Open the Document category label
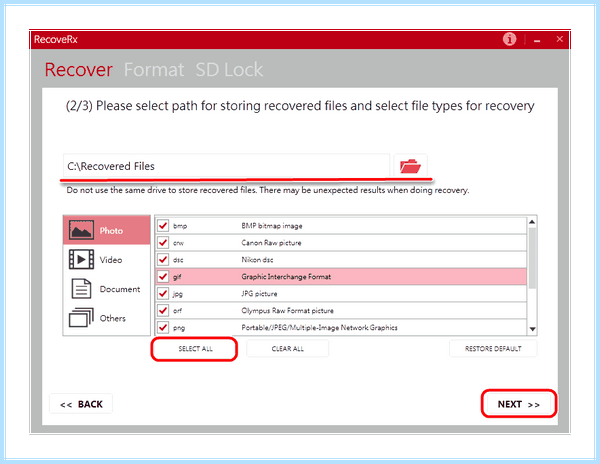The image size is (600, 464). [x=120, y=289]
